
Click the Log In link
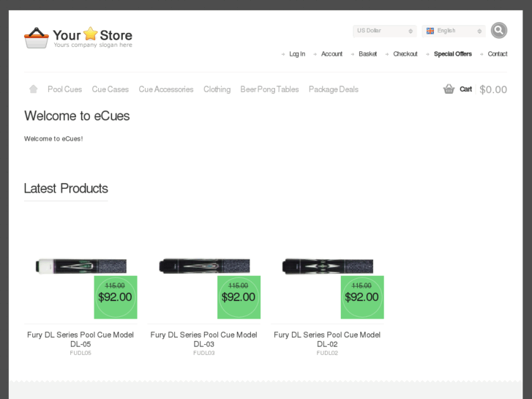tap(297, 54)
